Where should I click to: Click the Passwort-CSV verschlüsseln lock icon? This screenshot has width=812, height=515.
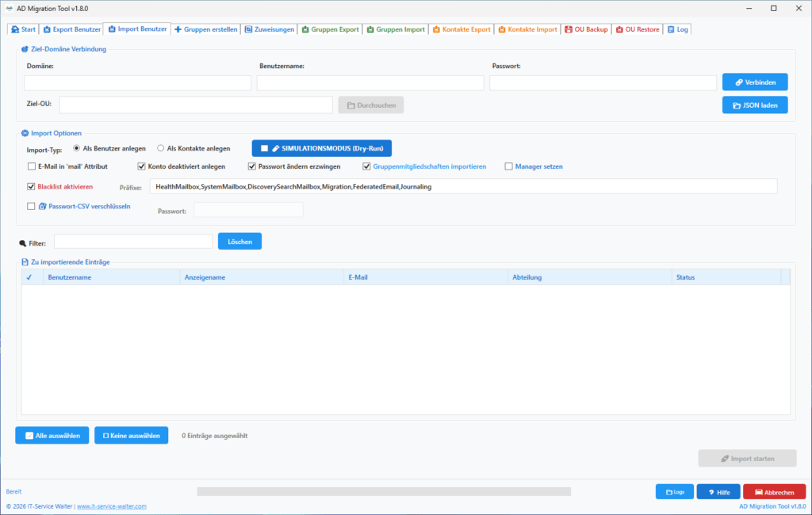(43, 206)
